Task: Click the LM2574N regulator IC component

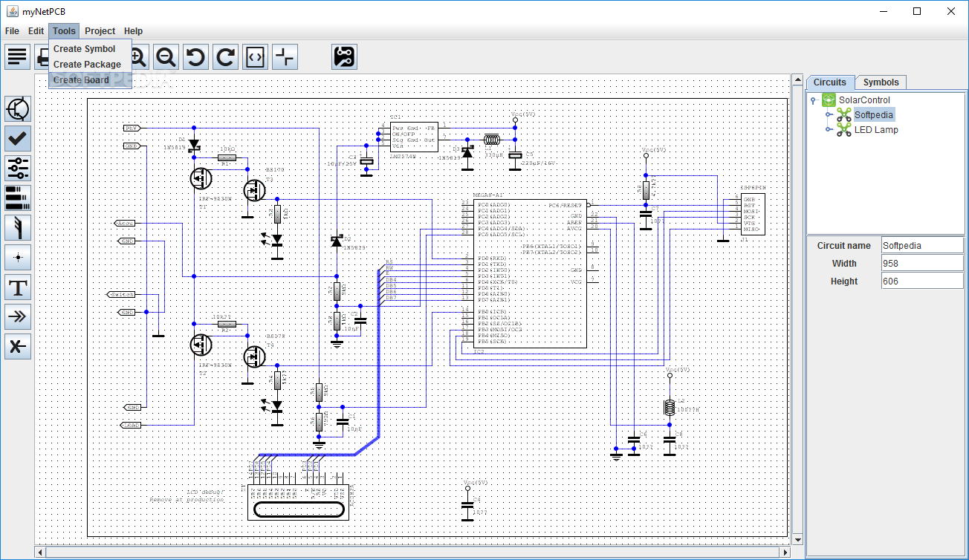Action: 414,137
